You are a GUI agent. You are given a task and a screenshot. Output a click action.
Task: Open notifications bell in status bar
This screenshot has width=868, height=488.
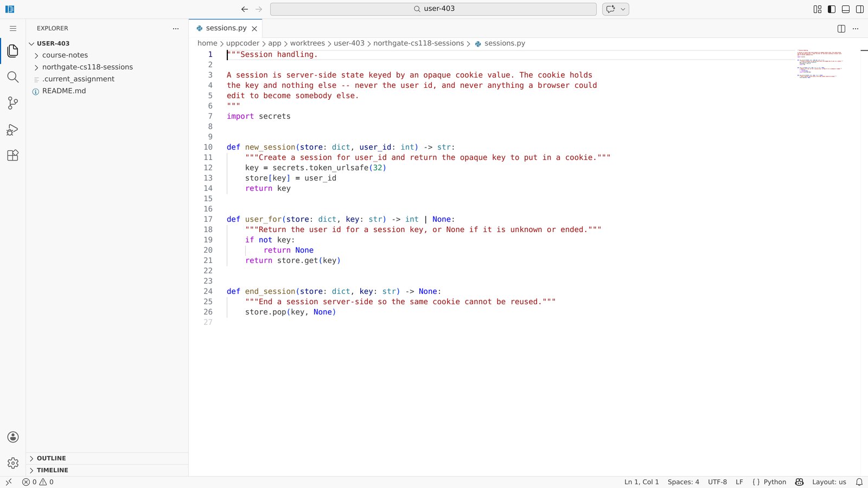(859, 482)
